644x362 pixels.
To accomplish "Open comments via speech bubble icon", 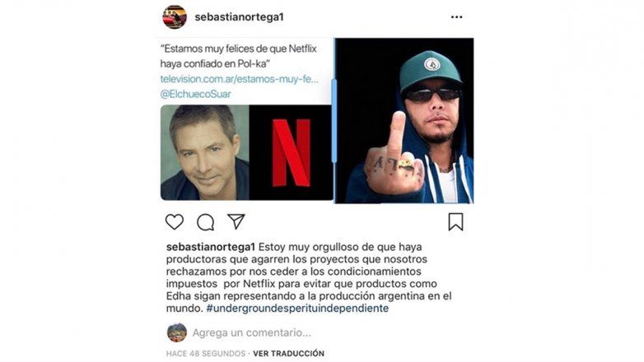I will click(x=205, y=222).
